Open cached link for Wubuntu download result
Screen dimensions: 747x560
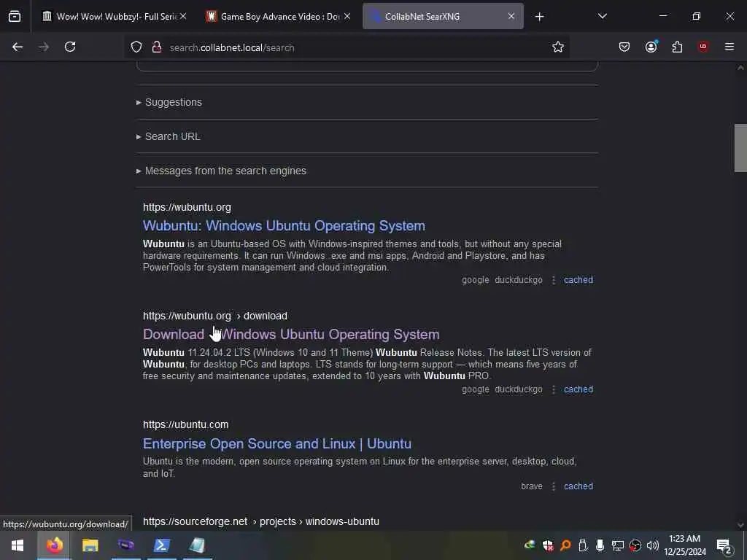[578, 389]
